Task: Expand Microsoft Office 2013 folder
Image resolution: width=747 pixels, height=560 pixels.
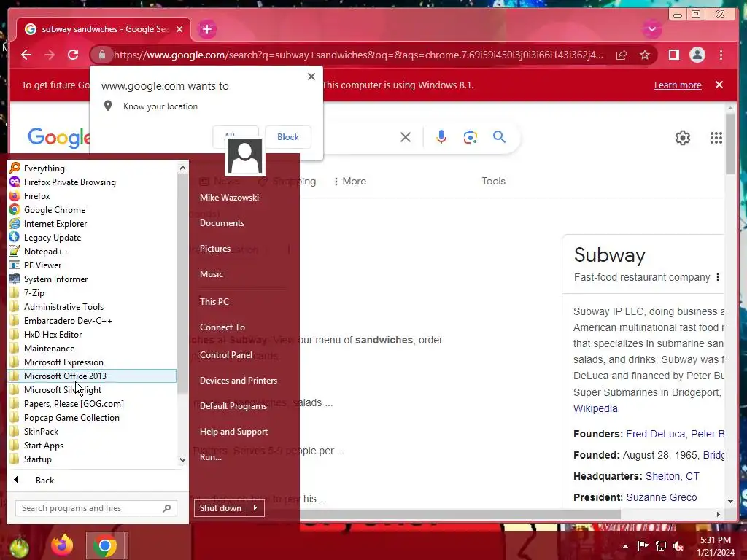Action: point(91,376)
